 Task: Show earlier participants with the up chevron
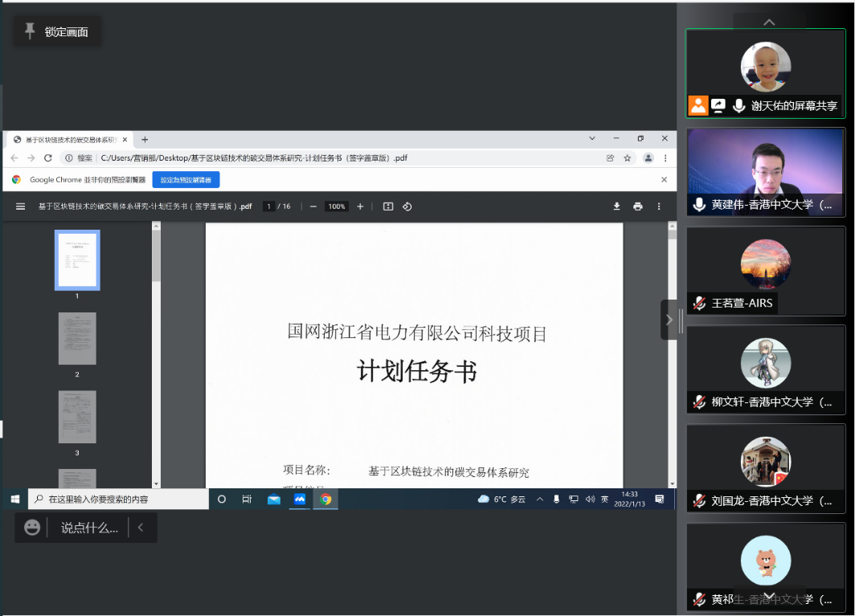769,22
